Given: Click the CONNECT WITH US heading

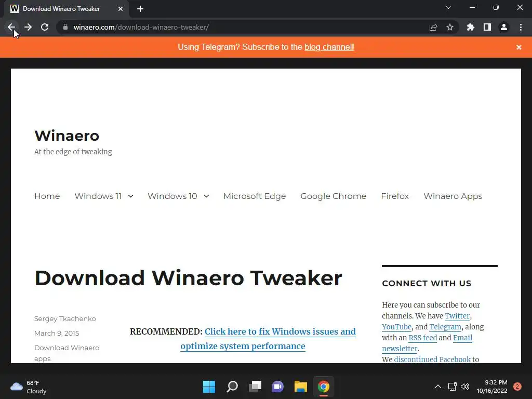Looking at the screenshot, I should (427, 283).
